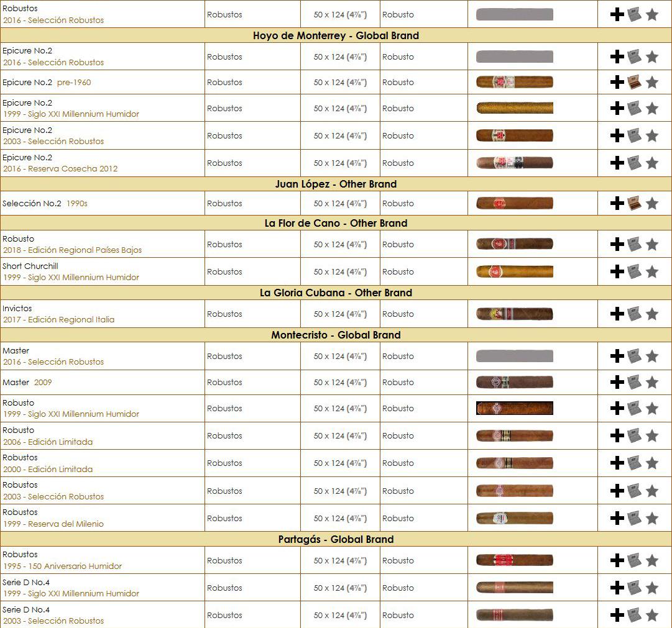Open the Epicure No.2 pre-1960 cigar thumbnail

(515, 82)
